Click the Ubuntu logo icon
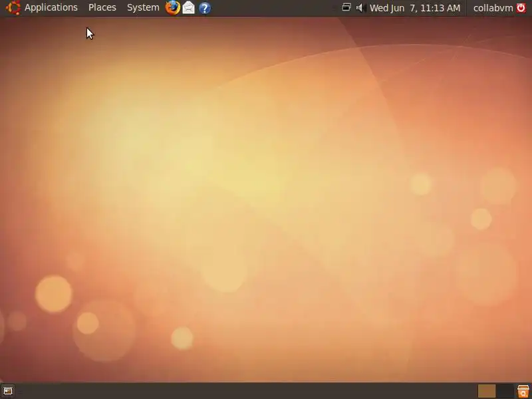This screenshot has height=399, width=532. coord(13,7)
